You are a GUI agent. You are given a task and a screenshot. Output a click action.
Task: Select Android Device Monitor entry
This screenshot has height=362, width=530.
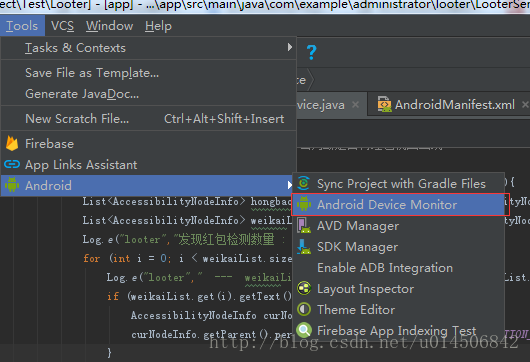click(x=400, y=204)
